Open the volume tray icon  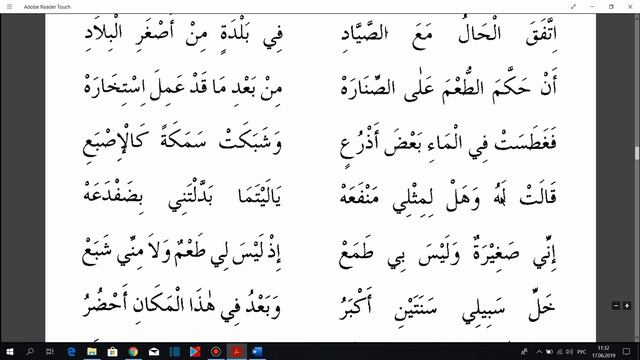coord(569,351)
